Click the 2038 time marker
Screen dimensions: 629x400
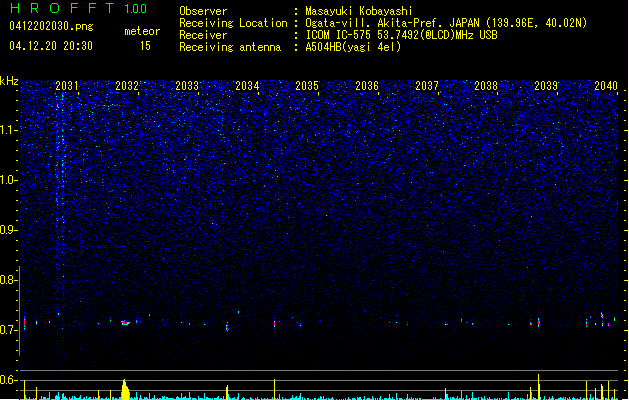pos(486,86)
